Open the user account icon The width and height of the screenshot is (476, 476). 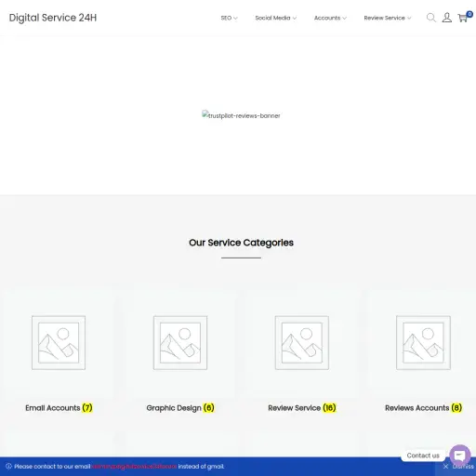[x=446, y=18]
